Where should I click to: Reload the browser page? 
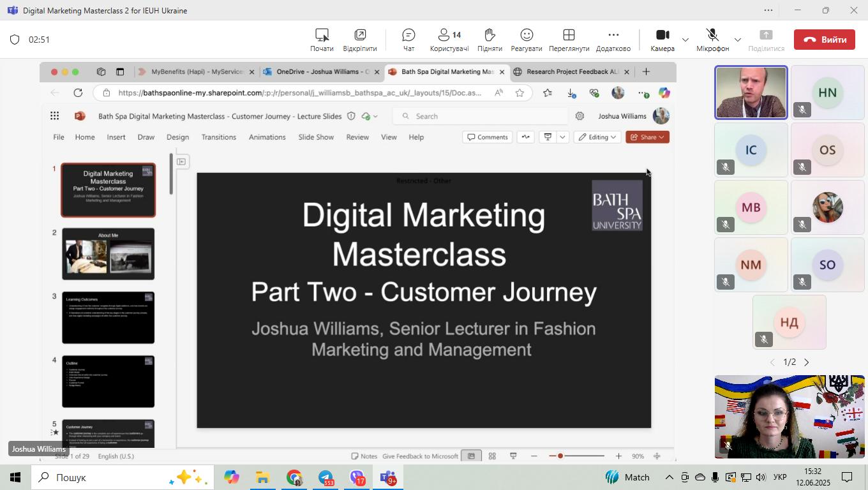coord(78,93)
